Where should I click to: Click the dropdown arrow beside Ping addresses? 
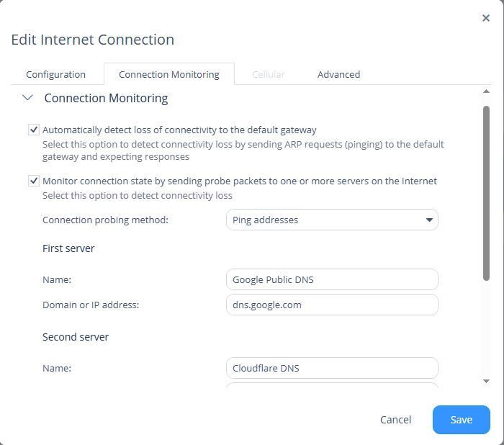pos(429,220)
